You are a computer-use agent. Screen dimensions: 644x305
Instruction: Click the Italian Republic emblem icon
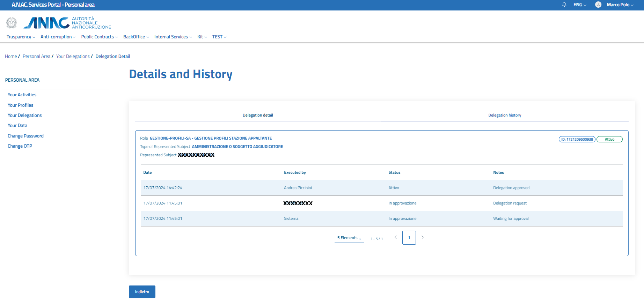12,23
